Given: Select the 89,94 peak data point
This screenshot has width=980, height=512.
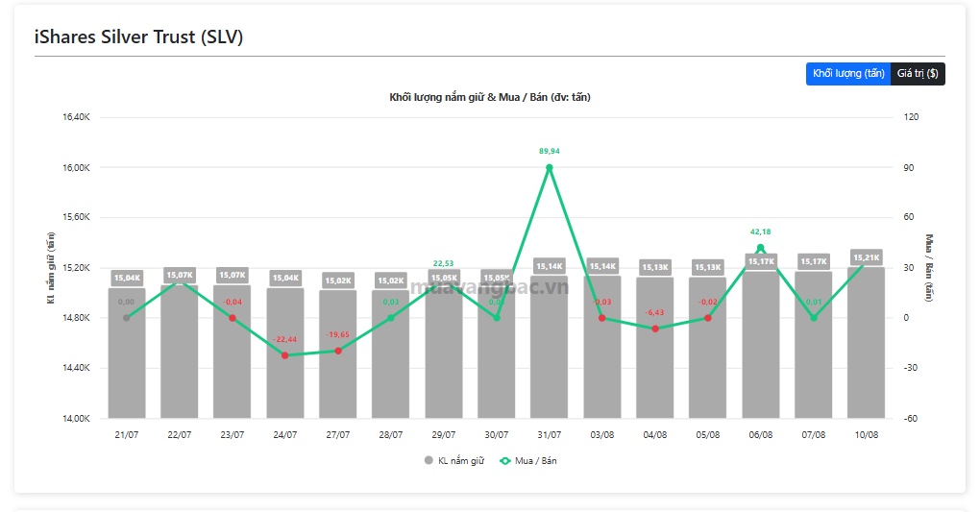Looking at the screenshot, I should [550, 167].
